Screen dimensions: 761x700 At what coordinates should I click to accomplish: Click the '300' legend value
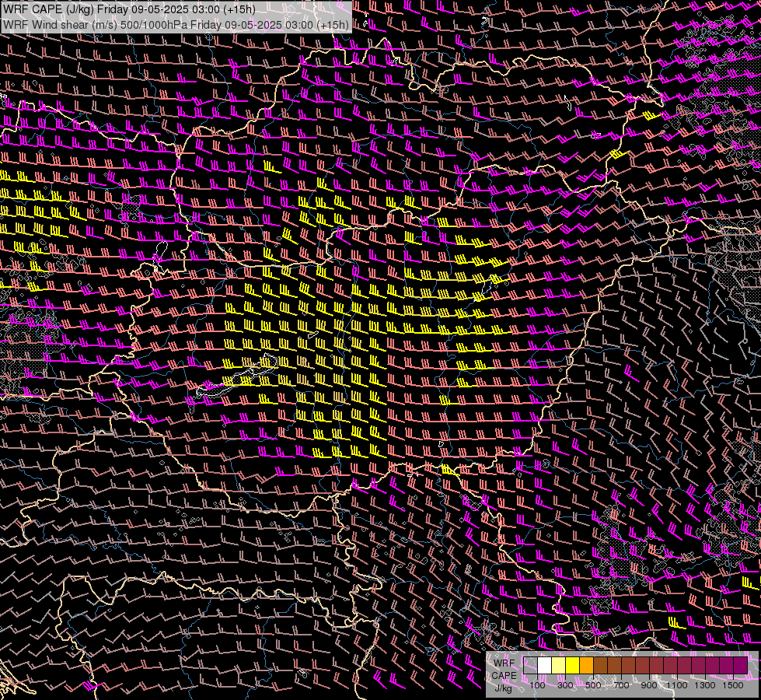(x=565, y=685)
